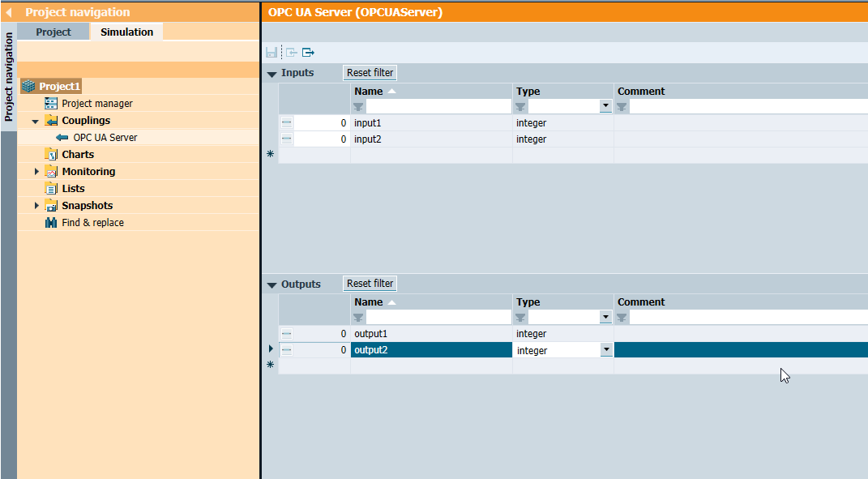Open the Type filter dropdown in Outputs
Image resolution: width=868 pixels, height=479 pixels.
605,317
